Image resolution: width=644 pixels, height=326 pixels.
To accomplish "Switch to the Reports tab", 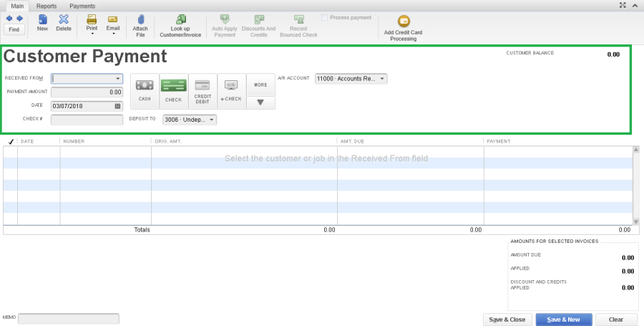I will click(x=47, y=6).
